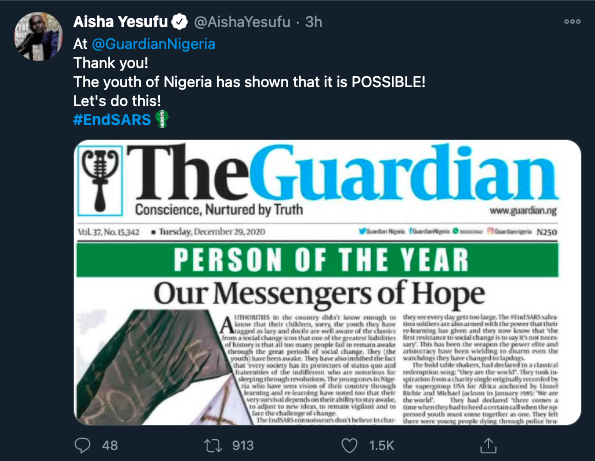Click the Aisha Yesufu display name
This screenshot has width=595, height=461.
tap(120, 22)
